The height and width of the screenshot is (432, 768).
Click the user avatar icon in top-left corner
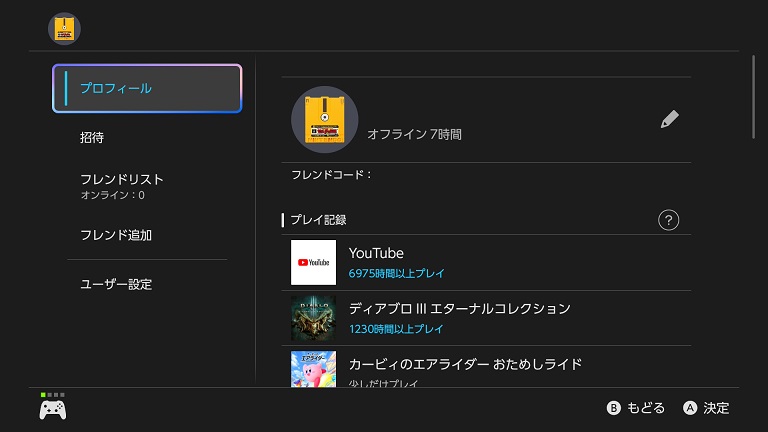pos(64,28)
